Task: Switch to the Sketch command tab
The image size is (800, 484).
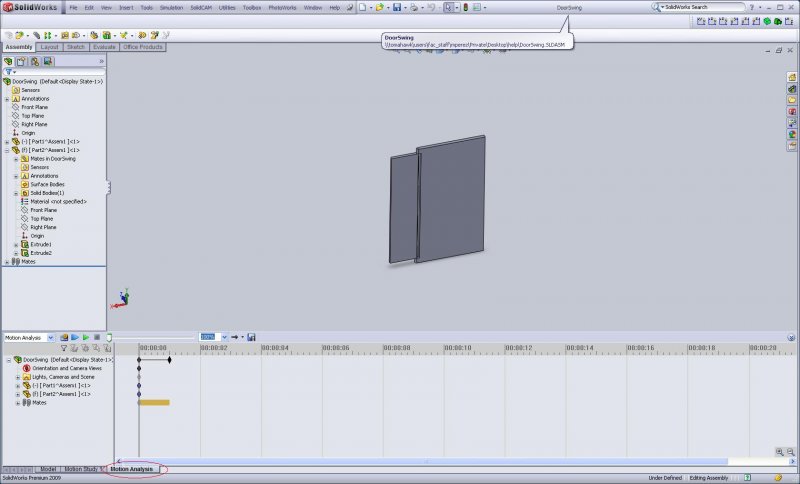Action: 76,47
